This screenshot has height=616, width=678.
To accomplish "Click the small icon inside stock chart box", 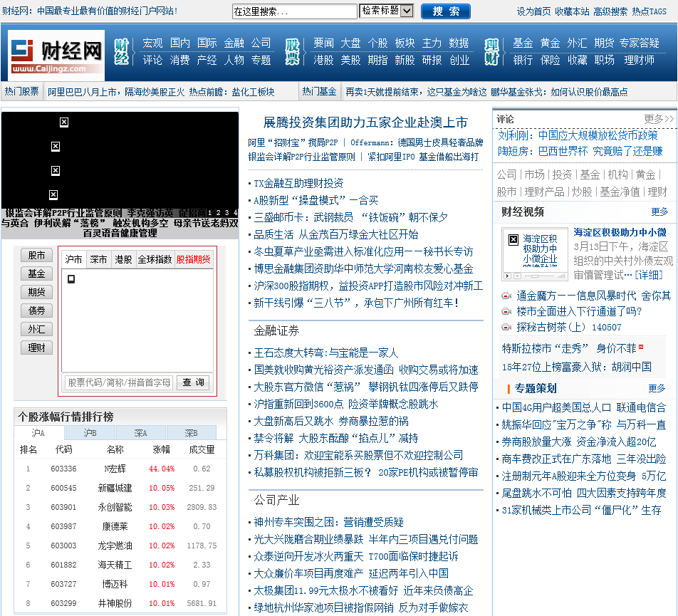I will (71, 279).
